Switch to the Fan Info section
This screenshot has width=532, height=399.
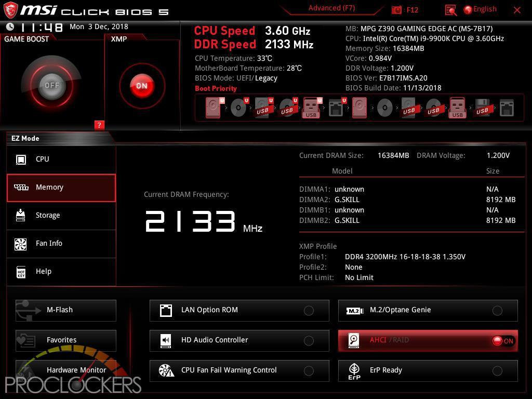(61, 244)
